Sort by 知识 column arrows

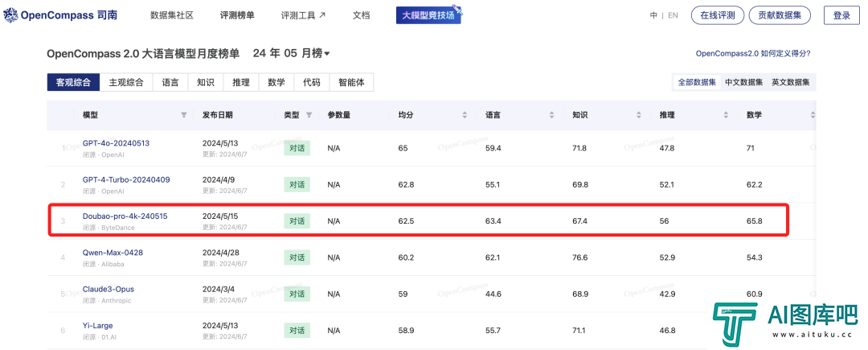coord(639,115)
